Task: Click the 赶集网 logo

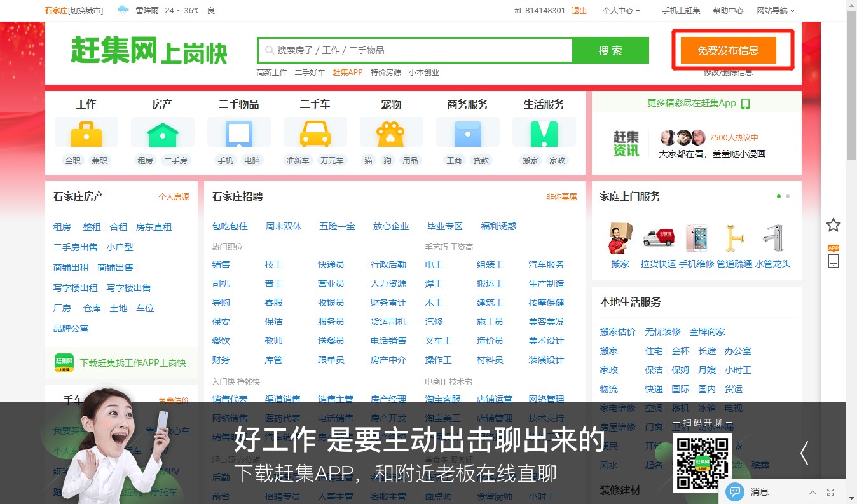Action: (x=149, y=51)
